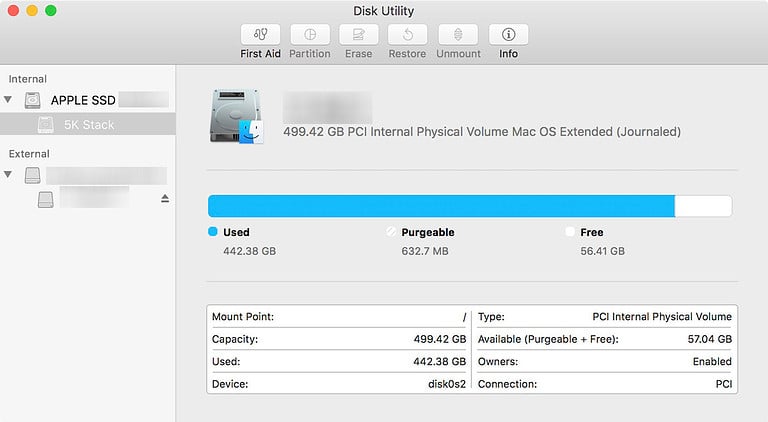Viewport: 768px width, 422px height.
Task: Click the 56.41 GB free value
Action: click(x=602, y=251)
